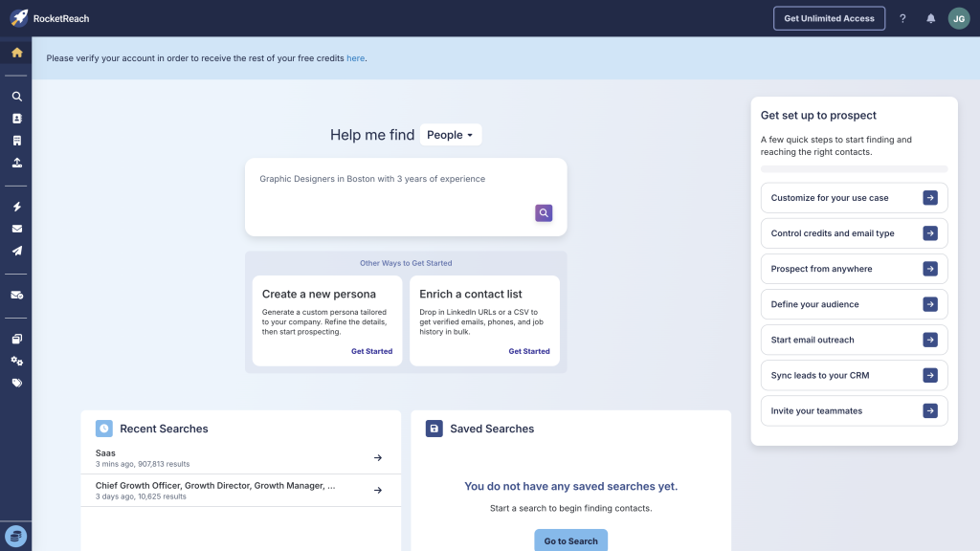
Task: Click arrow for Control credits and email type
Action: point(930,233)
